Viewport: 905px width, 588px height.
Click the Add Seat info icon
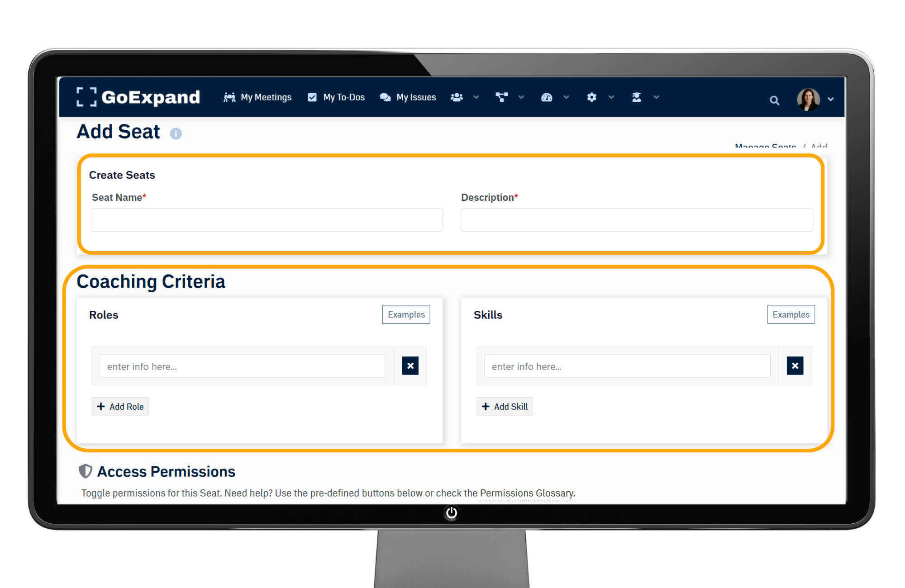coord(176,133)
